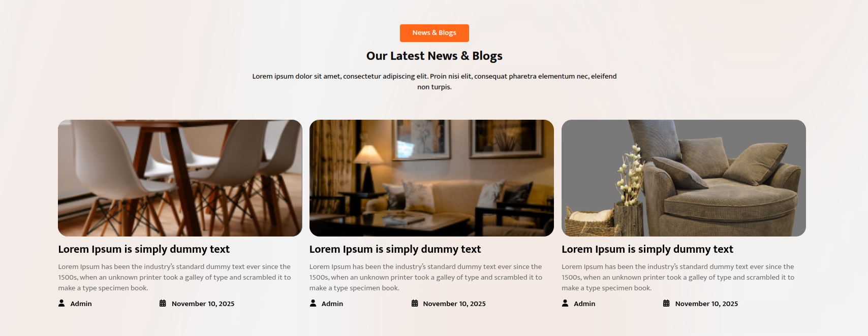
Task: Click the user icon on second blog card
Action: [313, 304]
